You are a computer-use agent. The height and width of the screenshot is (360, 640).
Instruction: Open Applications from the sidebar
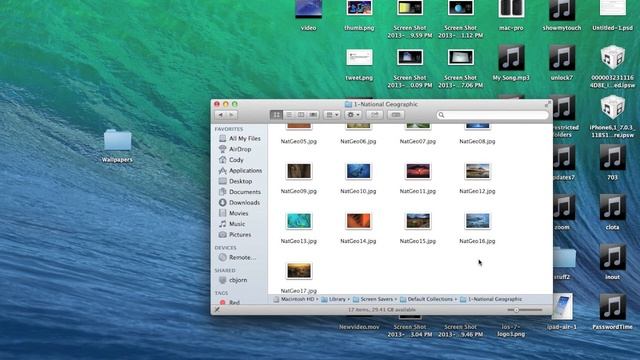[240, 170]
